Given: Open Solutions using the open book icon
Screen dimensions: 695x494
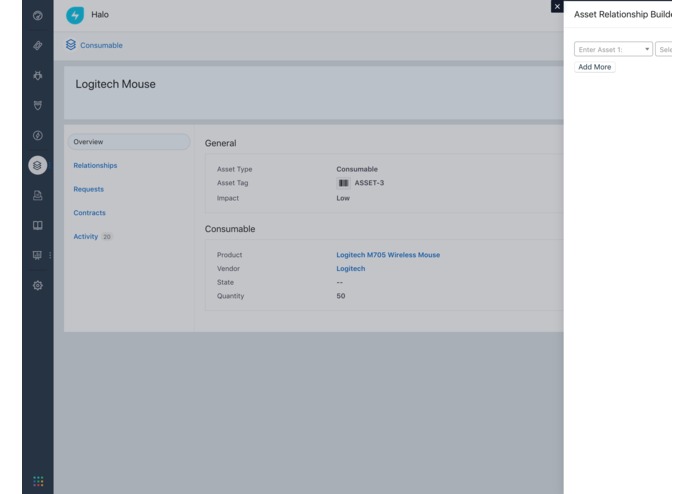Looking at the screenshot, I should tap(38, 226).
